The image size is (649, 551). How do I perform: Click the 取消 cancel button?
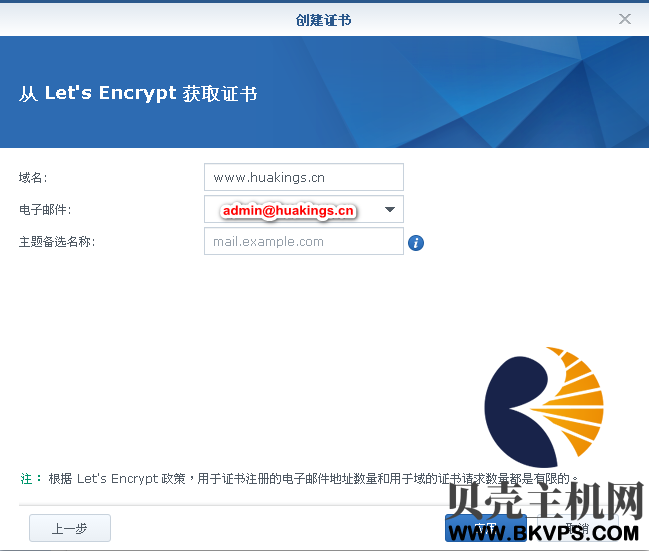(578, 528)
